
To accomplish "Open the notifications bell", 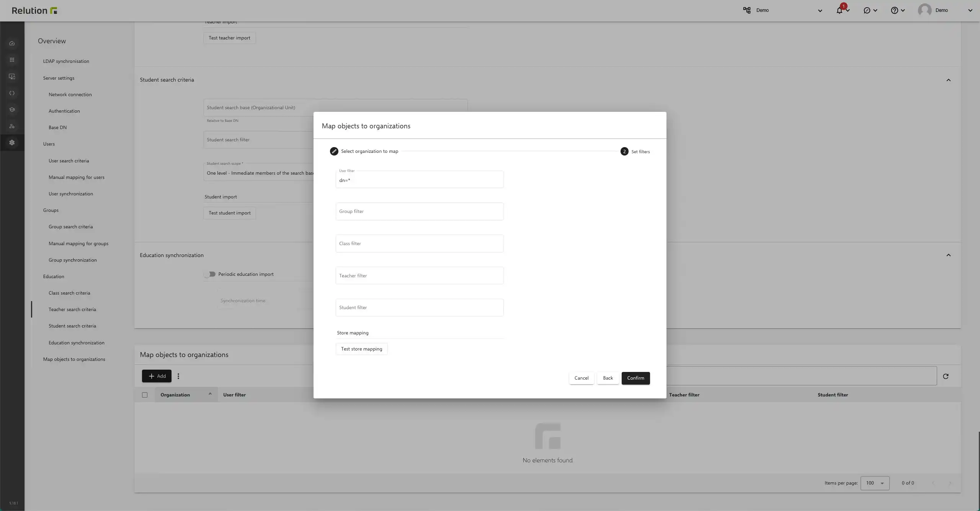I will (x=839, y=10).
